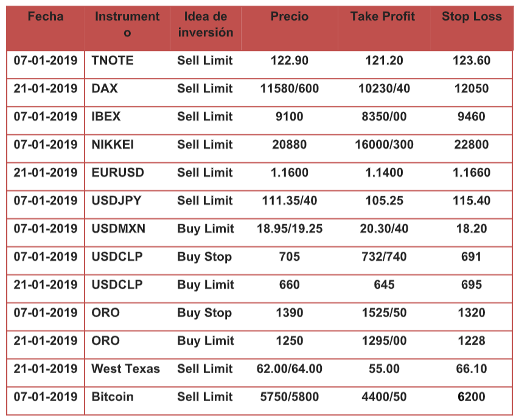Click the Bitcoin instrument cell
This screenshot has height=420, width=516.
tap(113, 397)
